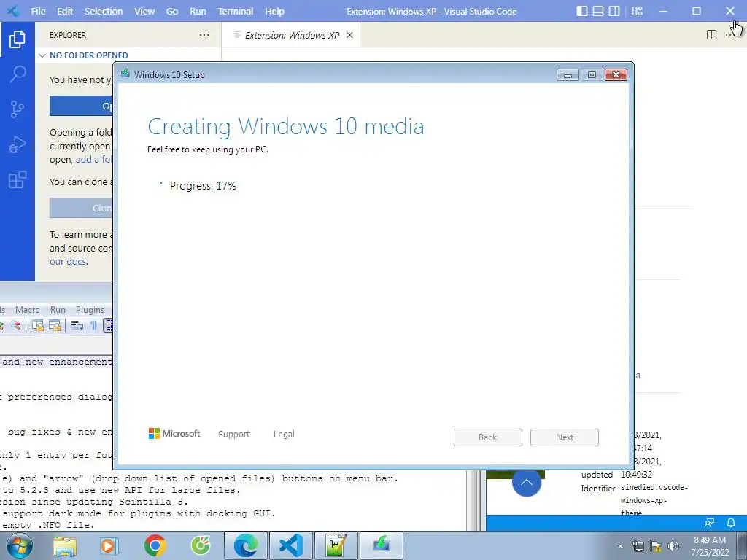This screenshot has height=560, width=747.
Task: Open File Explorer from the taskbar
Action: pos(65,545)
